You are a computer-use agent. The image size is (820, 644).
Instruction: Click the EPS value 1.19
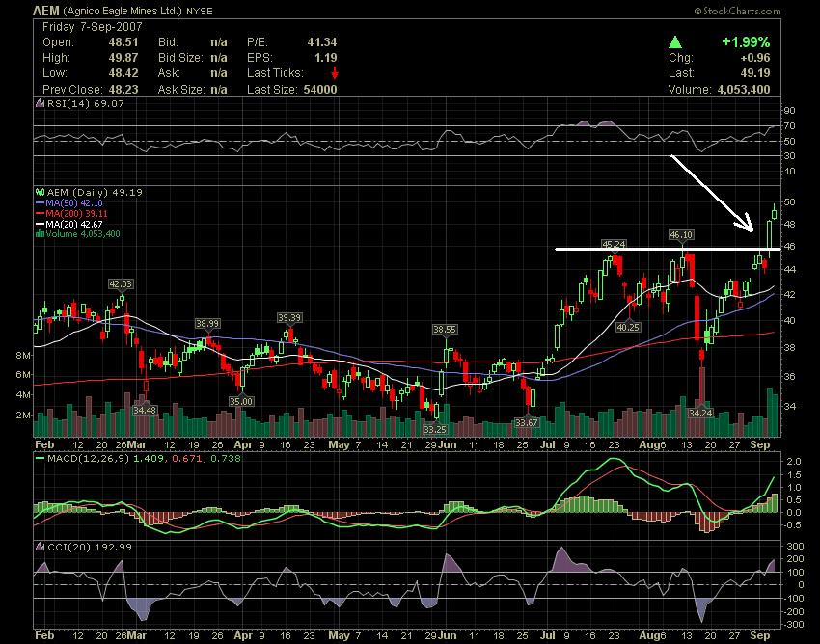326,58
